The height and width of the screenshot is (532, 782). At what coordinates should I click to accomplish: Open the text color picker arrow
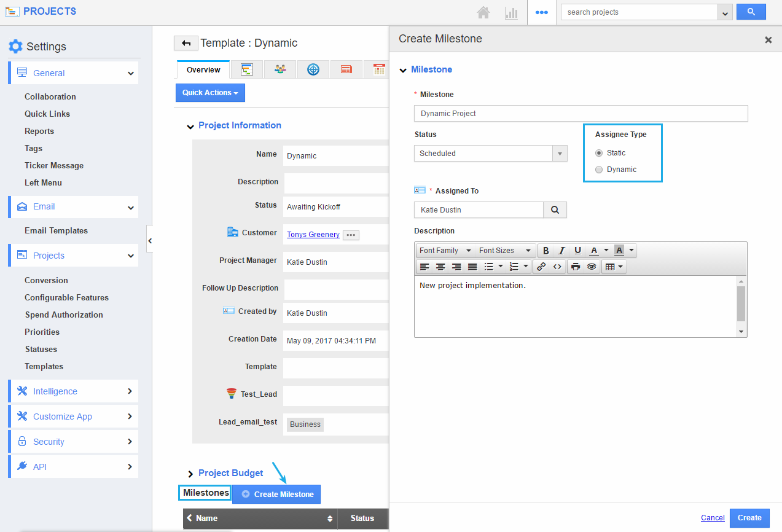(x=606, y=251)
